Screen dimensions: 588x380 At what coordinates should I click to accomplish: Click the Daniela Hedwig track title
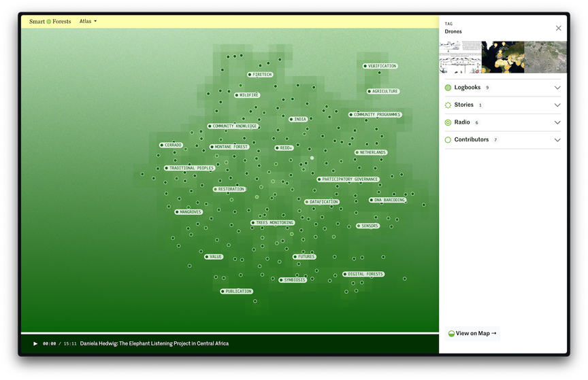[x=154, y=344]
